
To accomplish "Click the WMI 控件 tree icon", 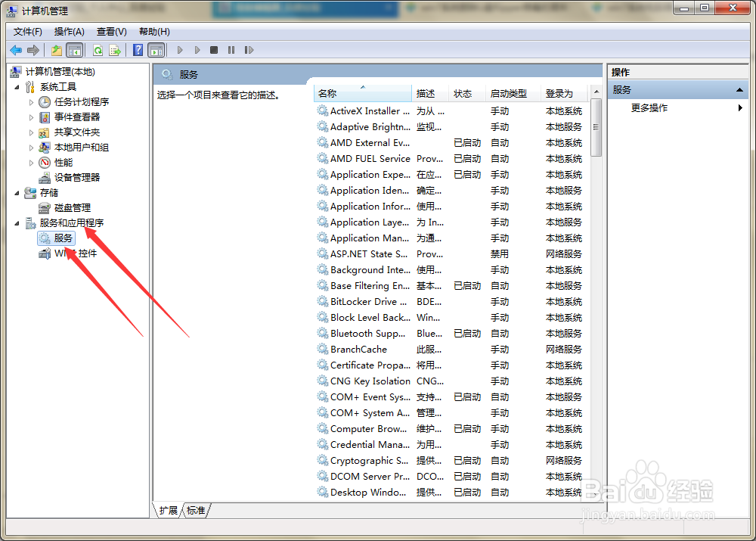I will pyautogui.click(x=45, y=253).
